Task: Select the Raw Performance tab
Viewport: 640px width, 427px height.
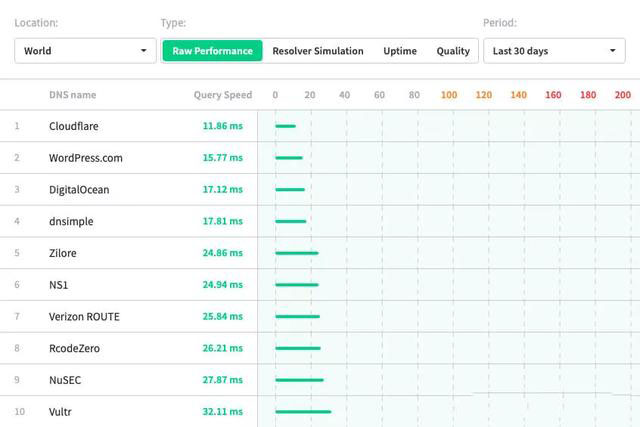Action: (x=212, y=51)
